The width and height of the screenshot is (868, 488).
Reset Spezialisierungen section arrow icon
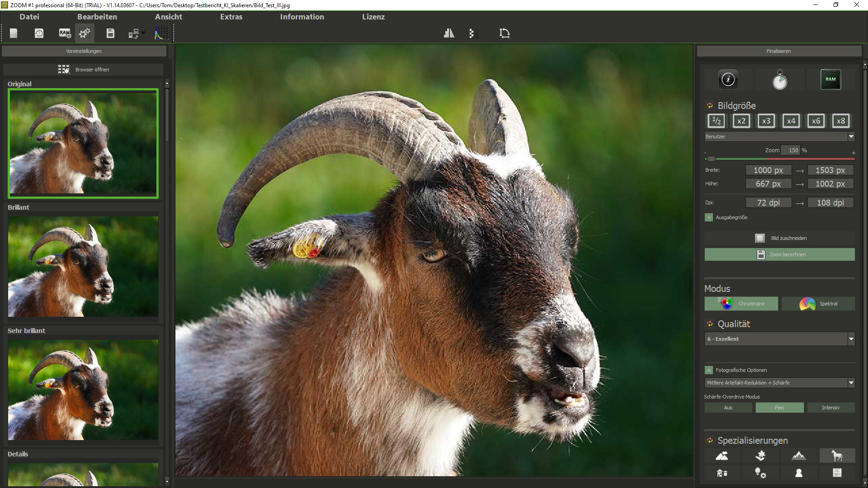click(x=710, y=441)
